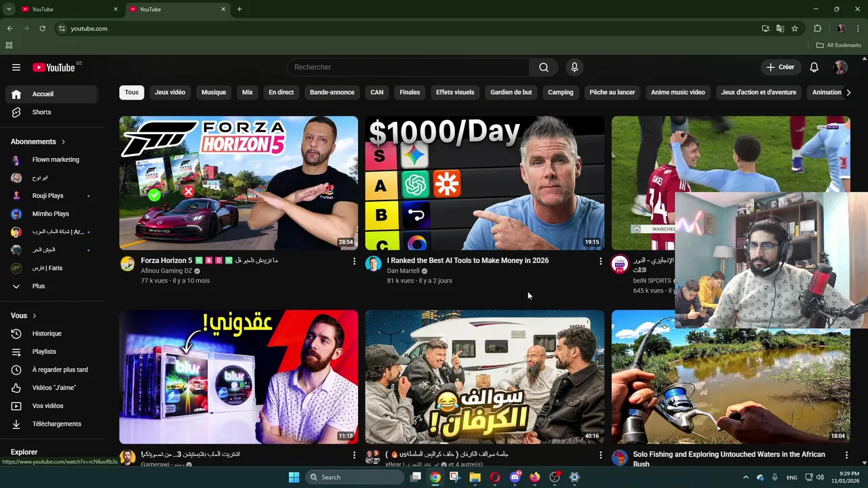Open a new browser tab
The height and width of the screenshot is (488, 868).
click(x=239, y=9)
